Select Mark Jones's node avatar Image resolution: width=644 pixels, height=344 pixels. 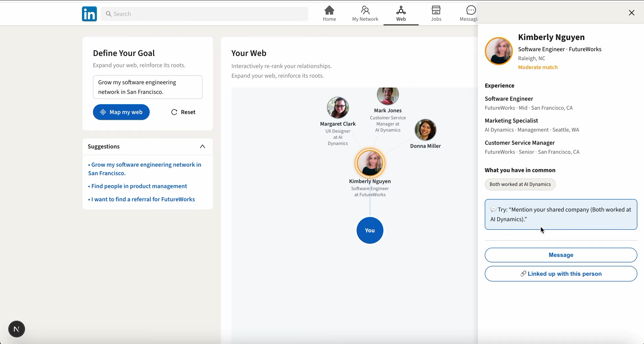point(388,96)
